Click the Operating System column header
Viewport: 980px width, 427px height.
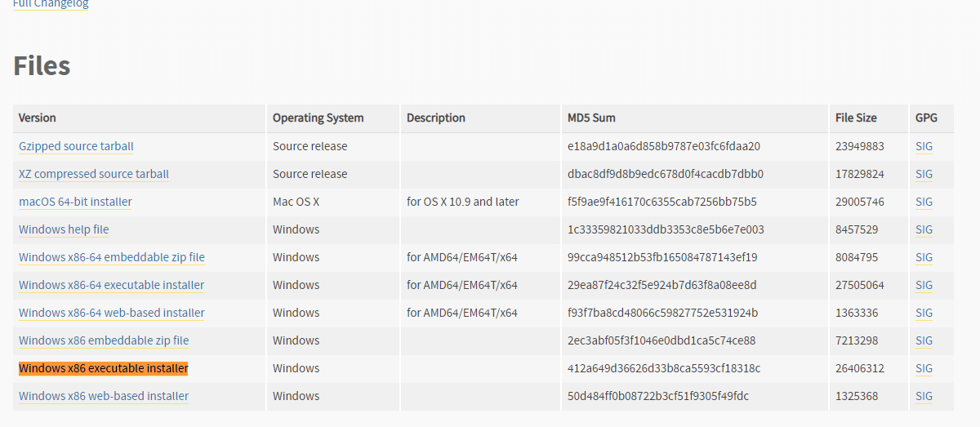click(318, 118)
